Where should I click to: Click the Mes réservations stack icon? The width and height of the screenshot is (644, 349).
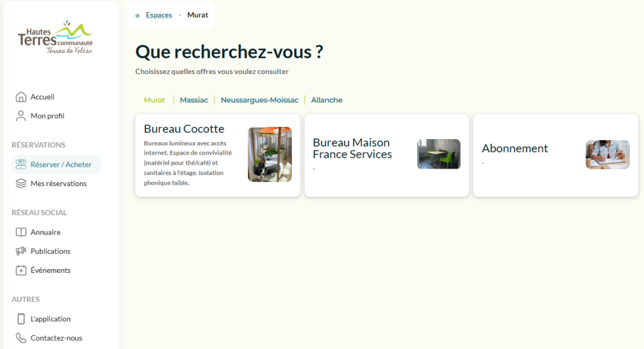tap(21, 184)
